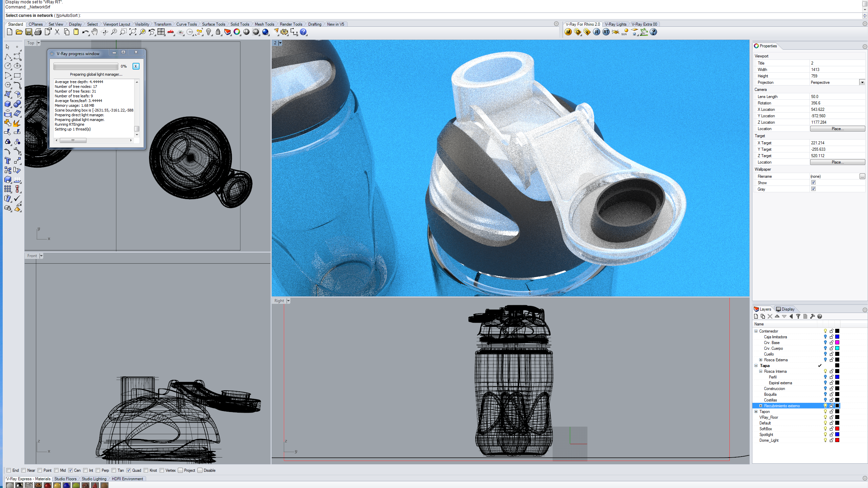Click the Save file icon

(29, 32)
